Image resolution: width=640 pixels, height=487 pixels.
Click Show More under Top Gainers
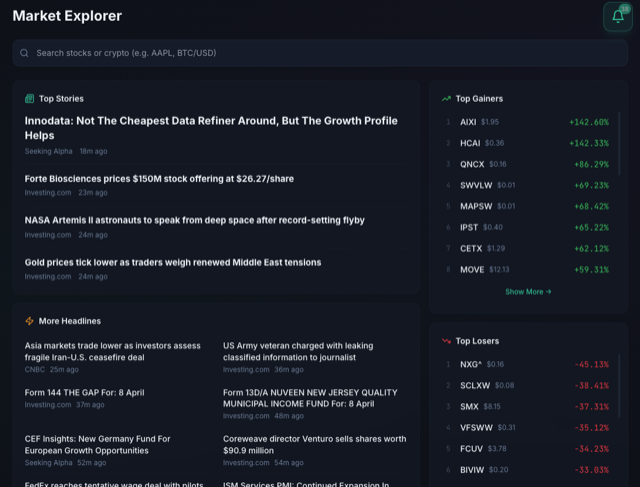click(528, 291)
